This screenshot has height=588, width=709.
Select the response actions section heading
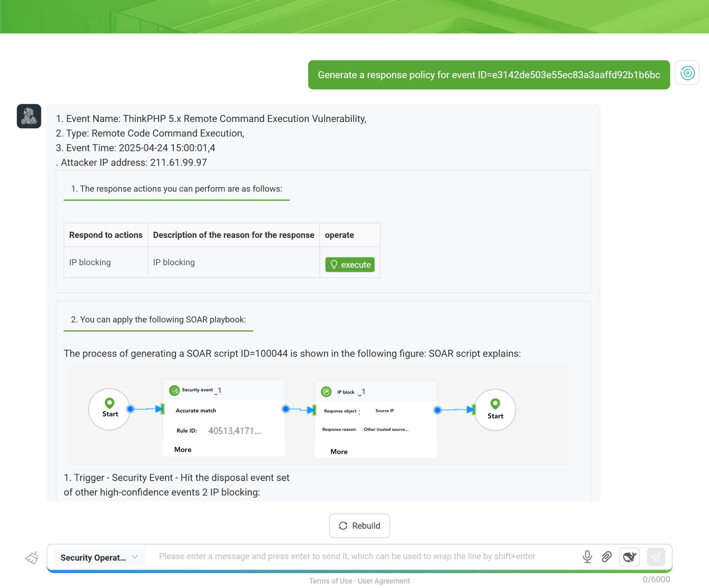click(x=177, y=189)
